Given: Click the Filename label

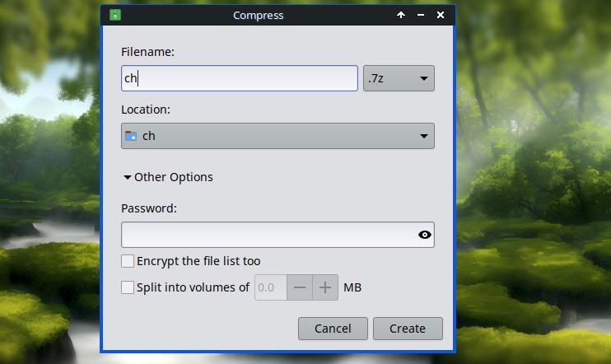Looking at the screenshot, I should [147, 52].
